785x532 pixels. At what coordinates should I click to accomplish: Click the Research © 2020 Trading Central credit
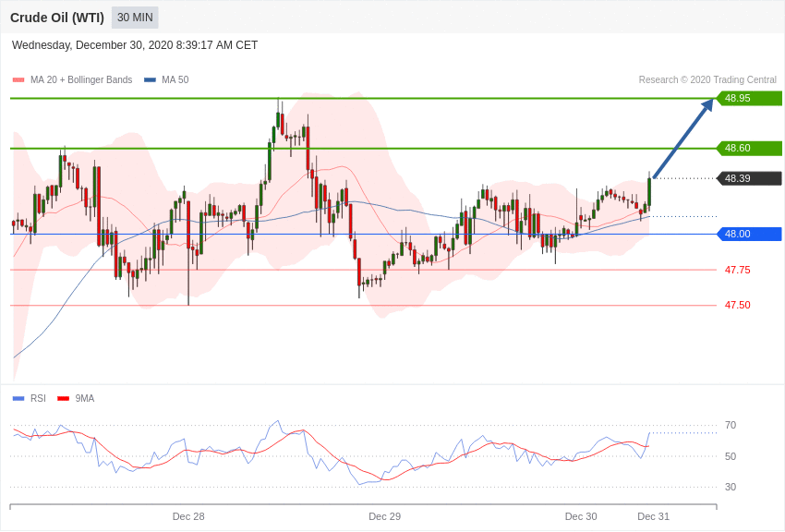click(707, 79)
